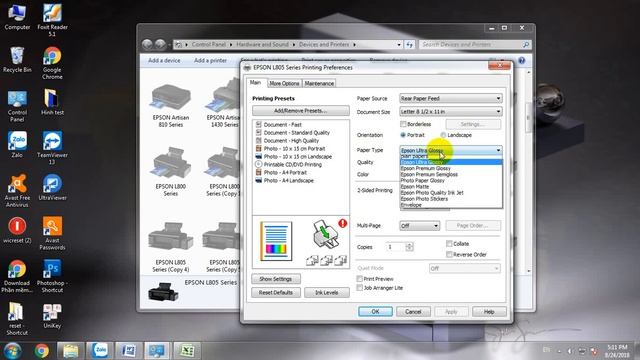Open the Multi-Page dropdown

pyautogui.click(x=419, y=226)
